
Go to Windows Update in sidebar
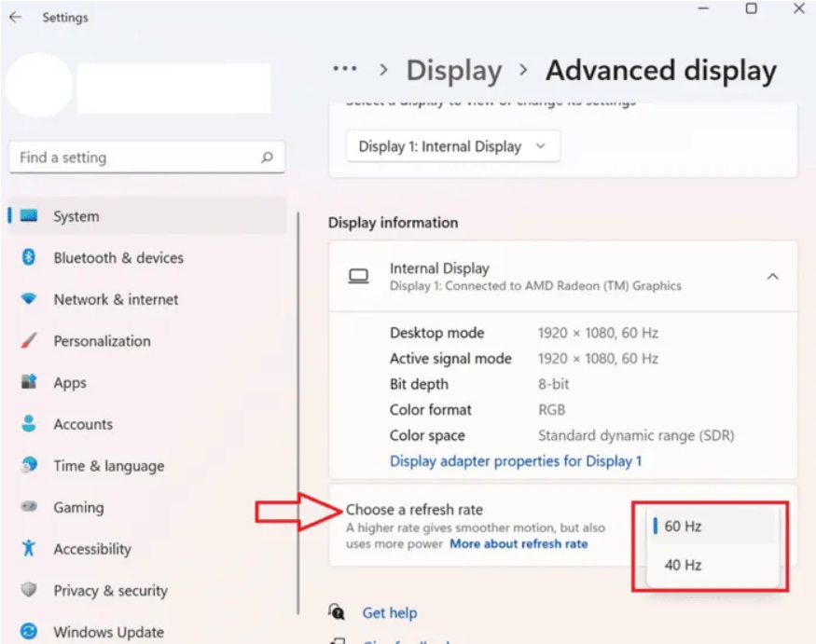point(108,632)
